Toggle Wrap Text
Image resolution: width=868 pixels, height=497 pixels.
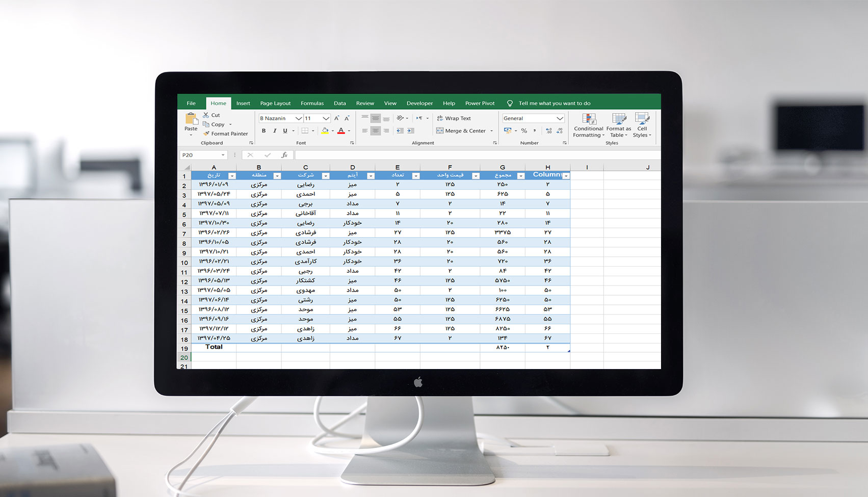[x=454, y=118]
